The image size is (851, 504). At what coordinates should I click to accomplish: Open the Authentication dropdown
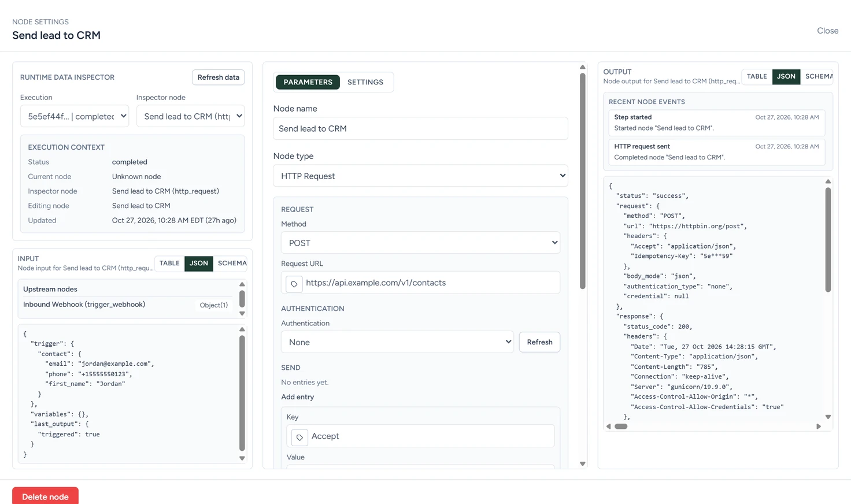point(397,342)
